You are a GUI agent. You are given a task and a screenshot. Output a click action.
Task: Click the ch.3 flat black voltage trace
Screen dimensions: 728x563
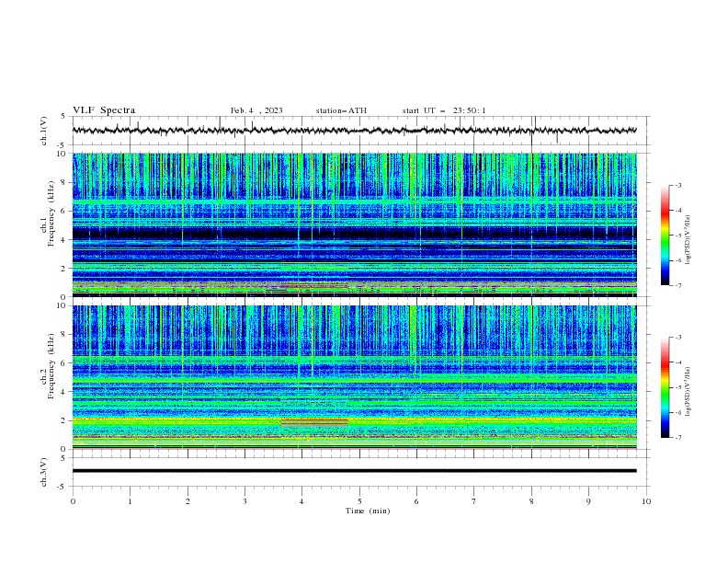click(x=354, y=471)
